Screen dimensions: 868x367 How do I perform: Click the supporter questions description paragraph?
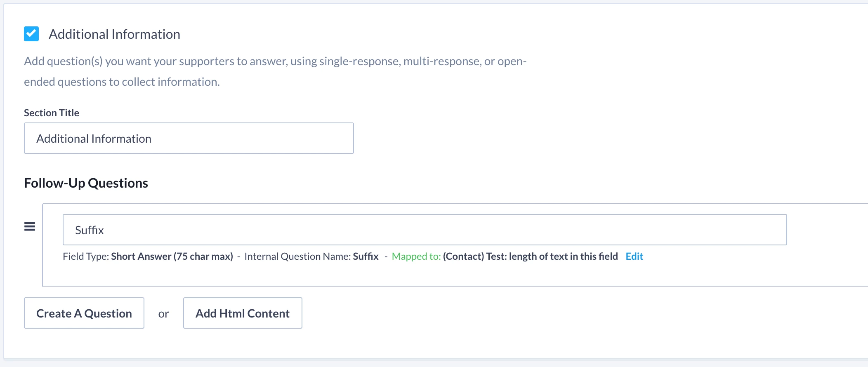click(x=275, y=61)
